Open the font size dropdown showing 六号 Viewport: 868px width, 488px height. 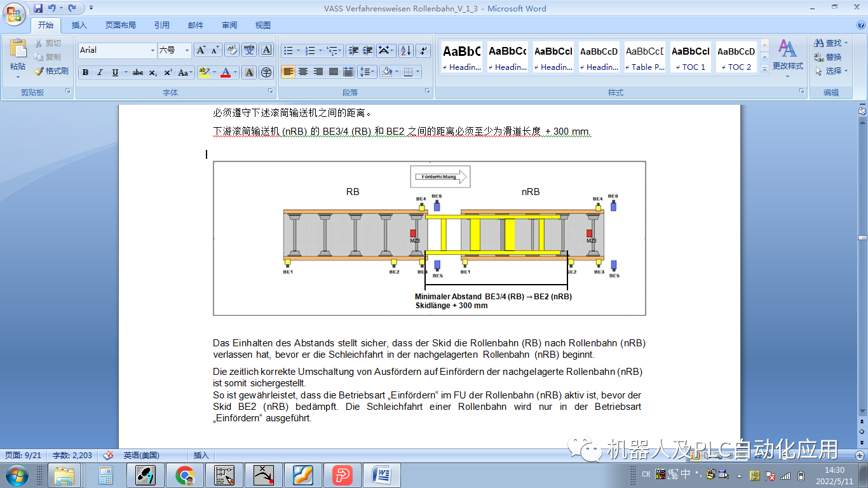[x=187, y=50]
